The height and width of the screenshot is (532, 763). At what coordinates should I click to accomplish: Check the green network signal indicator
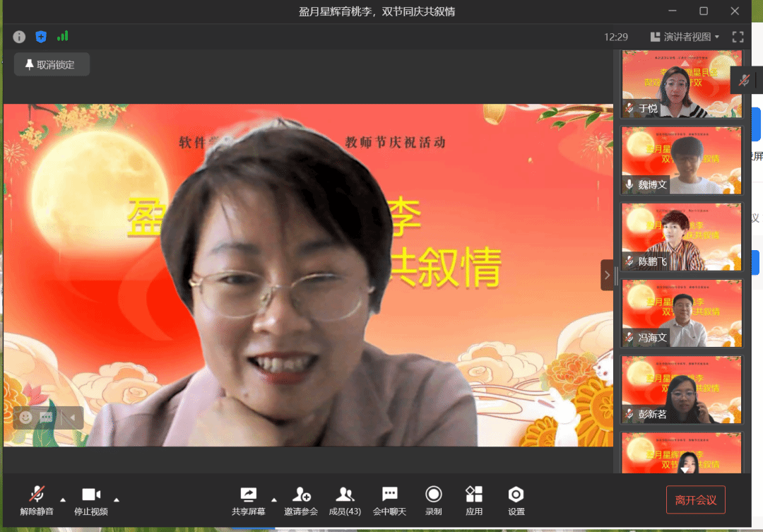tap(63, 36)
